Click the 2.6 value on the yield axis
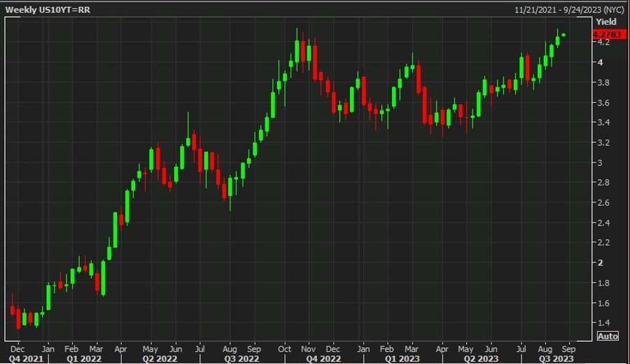Viewport: 630px width, 364px height. tap(603, 202)
